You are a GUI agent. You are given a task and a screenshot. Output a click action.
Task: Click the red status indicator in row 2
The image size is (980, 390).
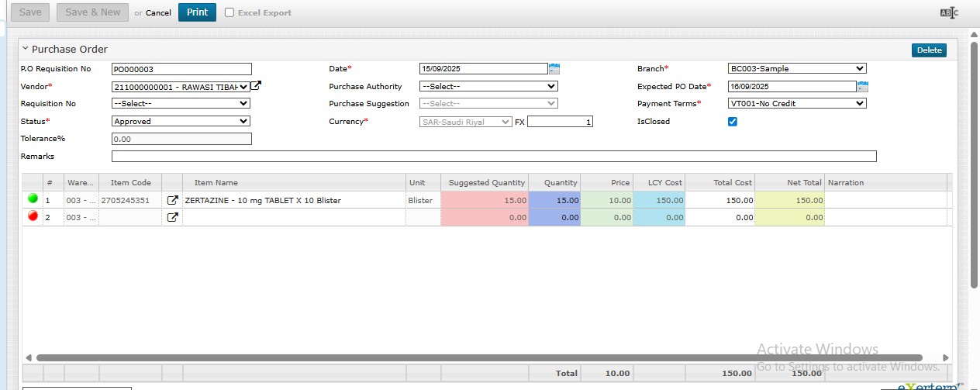pos(33,217)
